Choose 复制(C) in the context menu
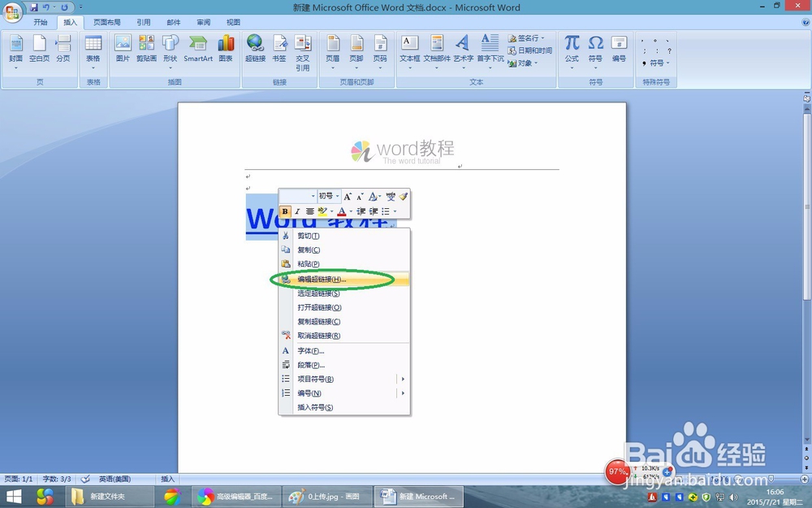Image resolution: width=812 pixels, height=508 pixels. point(344,250)
